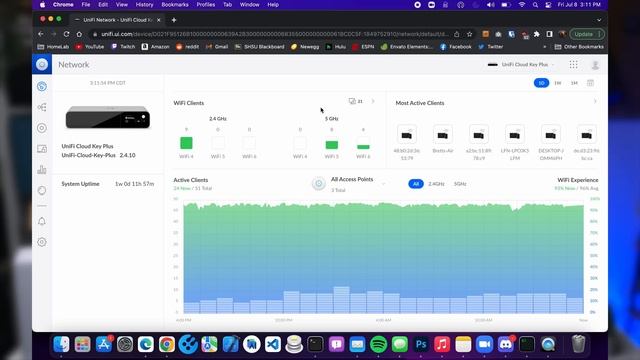The width and height of the screenshot is (640, 360).
Task: Click the Active Clients heading
Action: click(x=191, y=180)
